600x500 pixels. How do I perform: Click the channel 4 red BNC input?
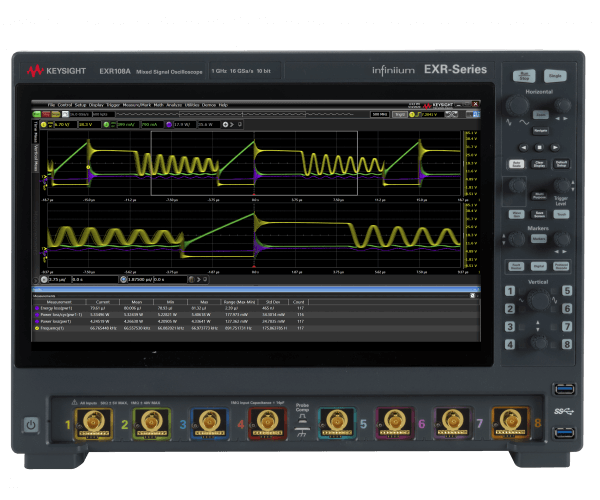pyautogui.click(x=267, y=423)
